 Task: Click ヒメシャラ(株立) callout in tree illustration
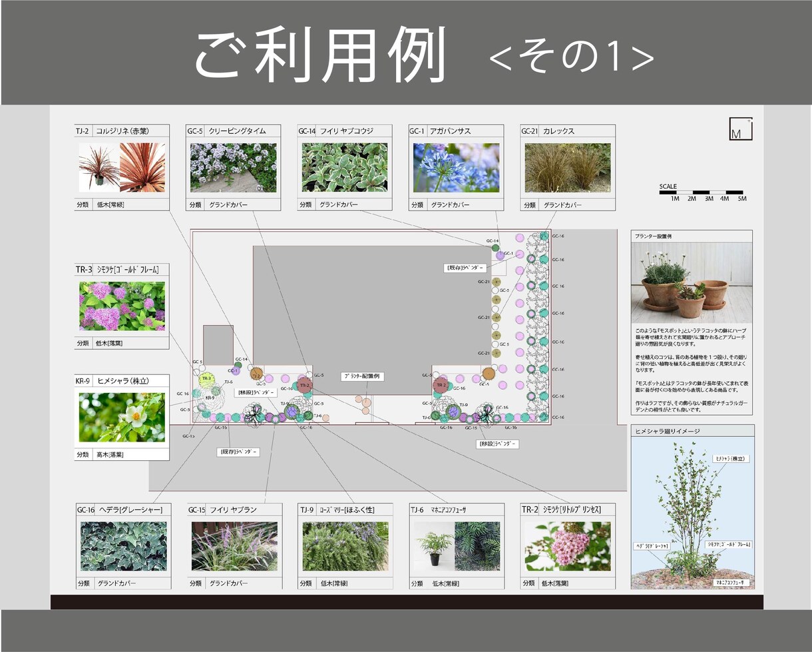[731, 458]
